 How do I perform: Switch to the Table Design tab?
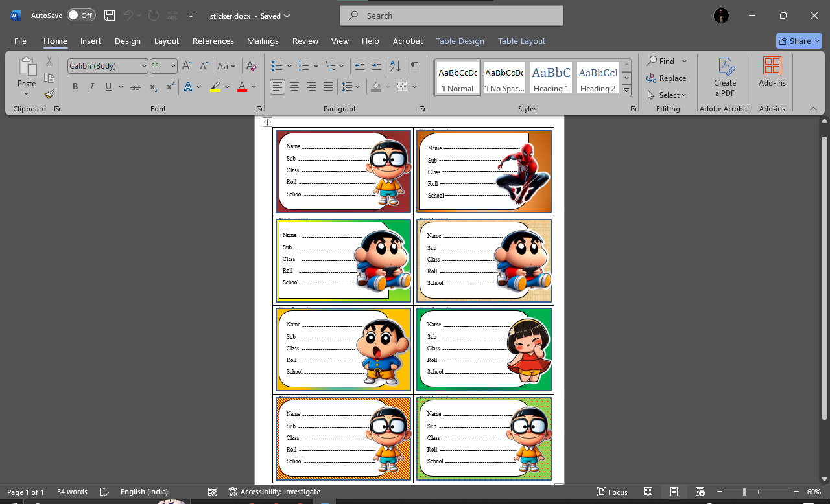[460, 41]
